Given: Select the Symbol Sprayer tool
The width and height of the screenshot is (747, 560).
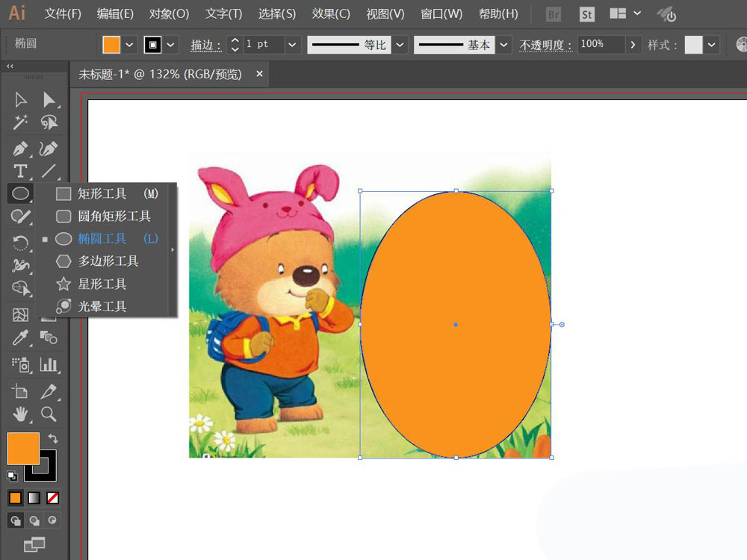Looking at the screenshot, I should 20,365.
